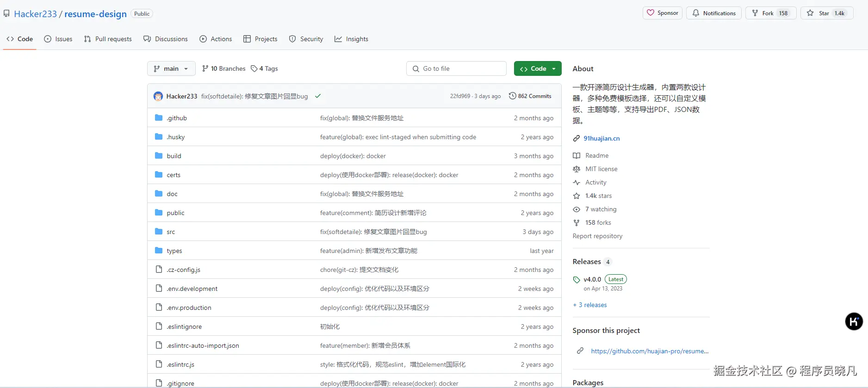
Task: Click commit hash 22fd969
Action: tap(460, 96)
